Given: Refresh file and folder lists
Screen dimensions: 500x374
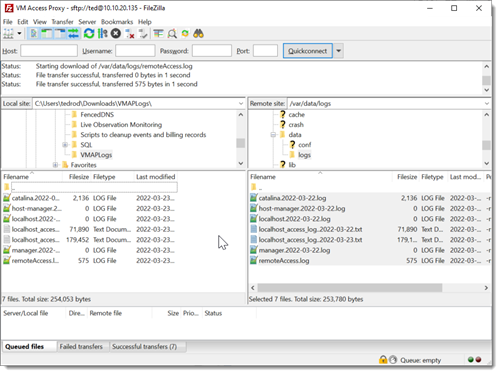Looking at the screenshot, I should [x=89, y=34].
